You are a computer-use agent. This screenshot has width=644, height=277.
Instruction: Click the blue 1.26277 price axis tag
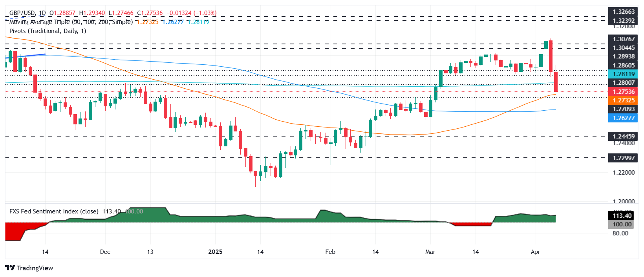(623, 118)
